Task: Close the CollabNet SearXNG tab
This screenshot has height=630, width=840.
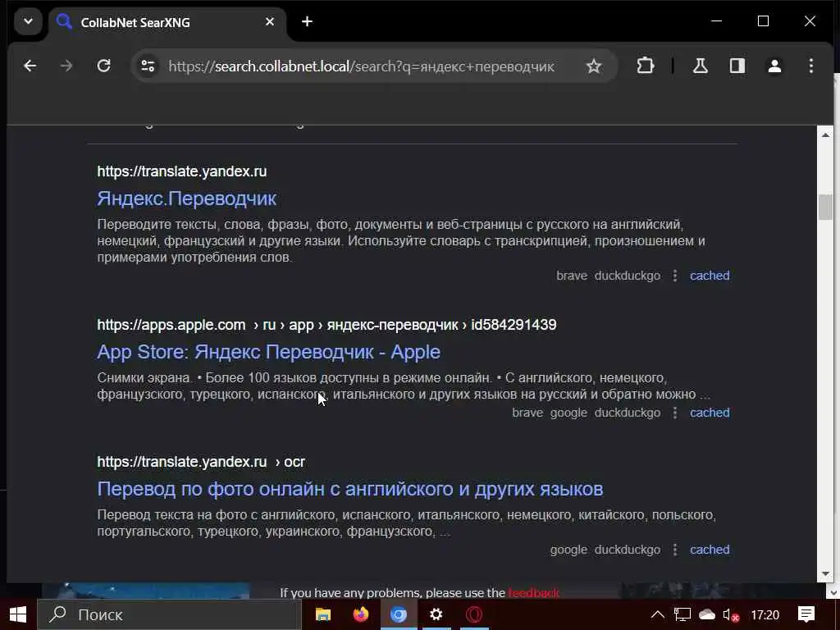Action: pos(270,22)
